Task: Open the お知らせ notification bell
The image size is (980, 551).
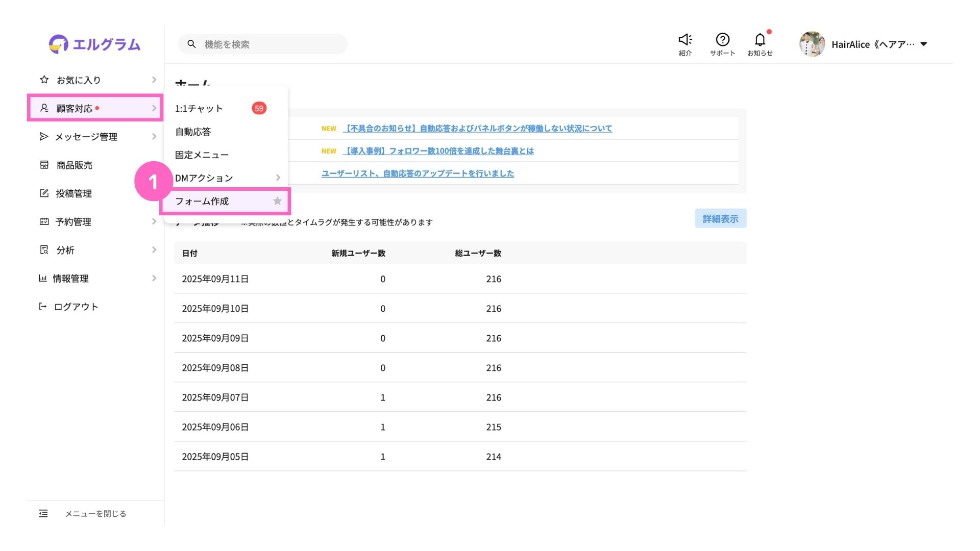Action: point(759,40)
